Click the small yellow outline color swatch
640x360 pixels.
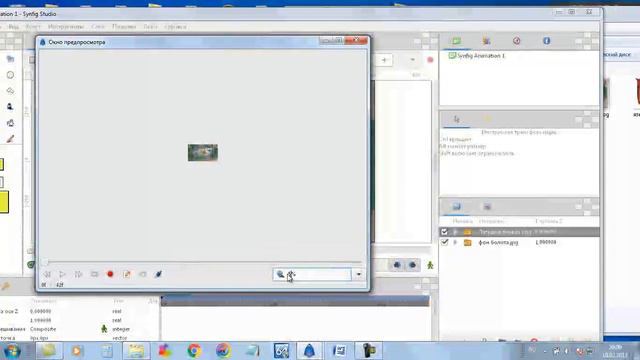(2, 164)
